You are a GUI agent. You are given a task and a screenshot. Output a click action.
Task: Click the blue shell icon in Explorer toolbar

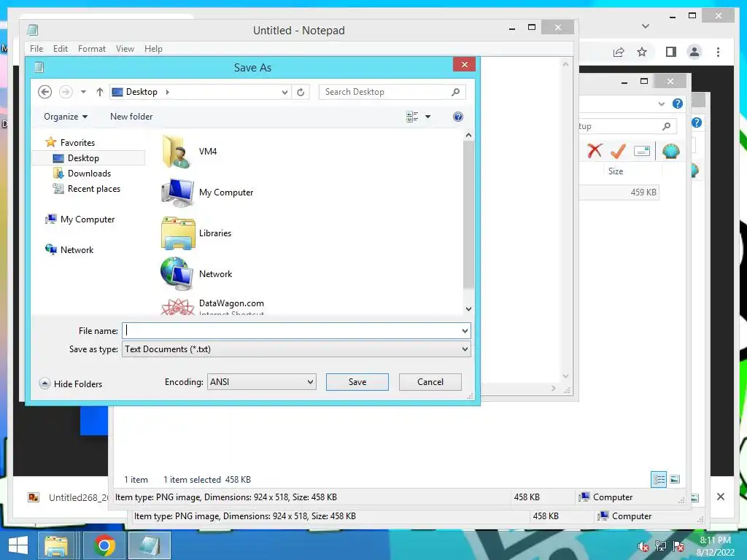click(671, 152)
